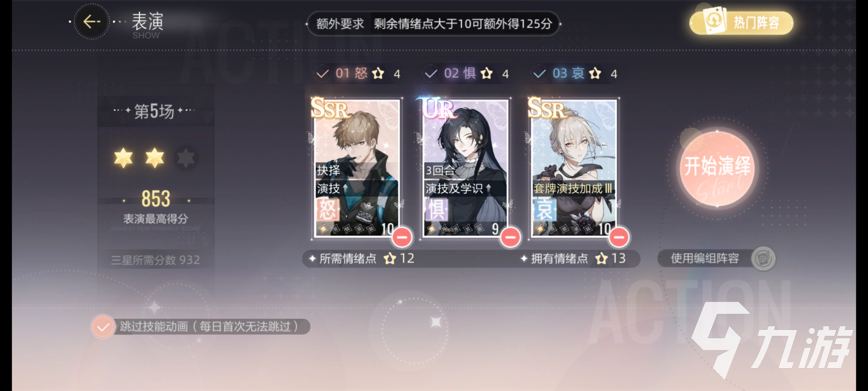868x391 pixels.
Task: Click the empty third star rating
Action: pos(186,158)
